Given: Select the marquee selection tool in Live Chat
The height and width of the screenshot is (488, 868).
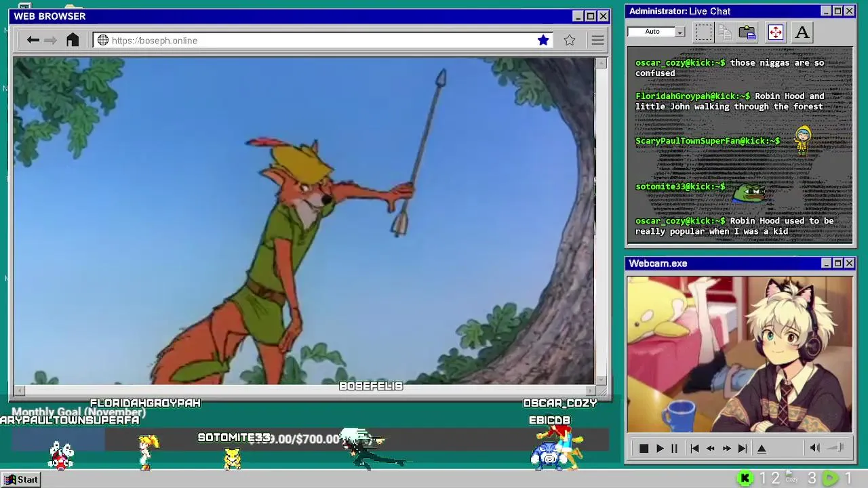Looking at the screenshot, I should point(703,32).
